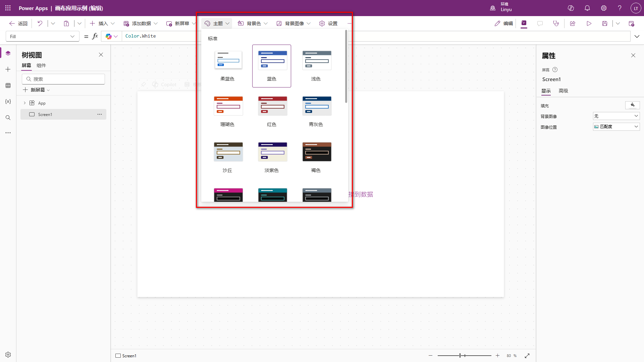
Task: Switch to the 组件 tab
Action: [41, 65]
